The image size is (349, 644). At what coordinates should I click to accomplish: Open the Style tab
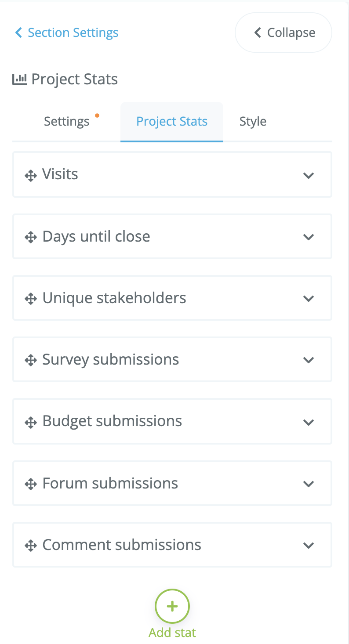(253, 122)
